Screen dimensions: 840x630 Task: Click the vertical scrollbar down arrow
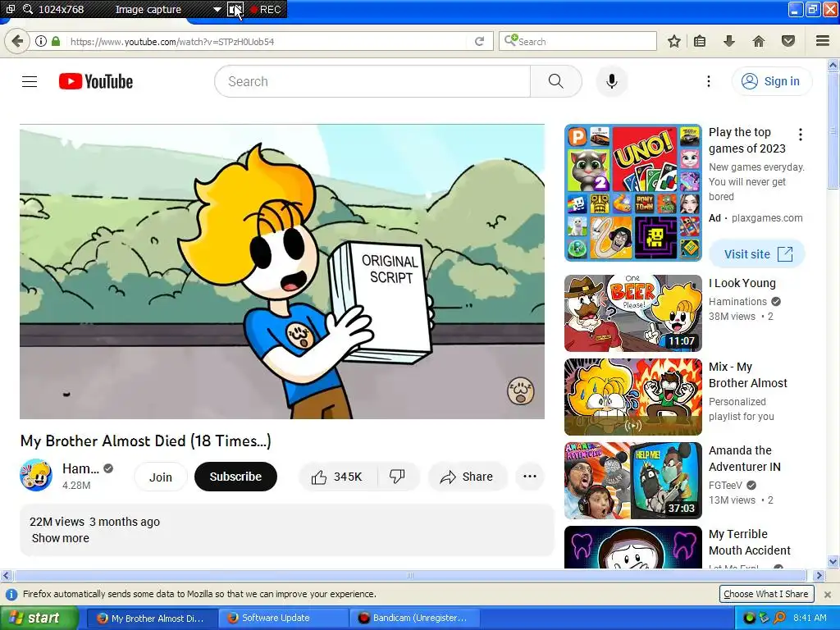pyautogui.click(x=833, y=562)
